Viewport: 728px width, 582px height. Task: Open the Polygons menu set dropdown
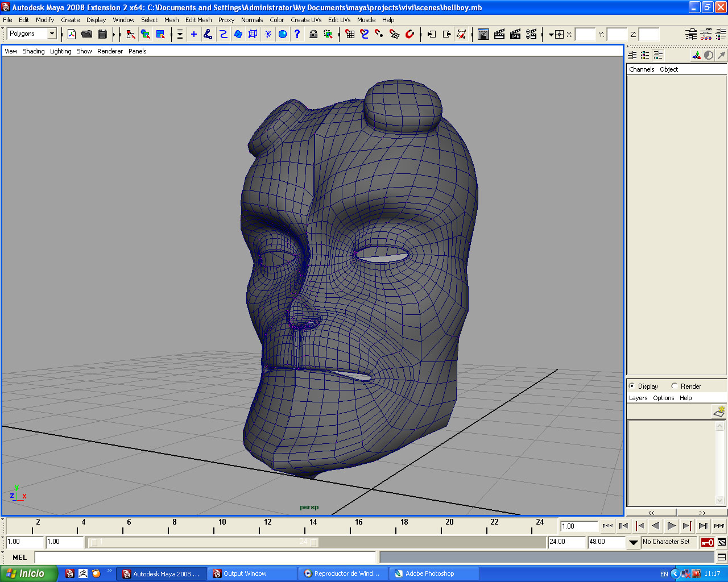point(52,34)
